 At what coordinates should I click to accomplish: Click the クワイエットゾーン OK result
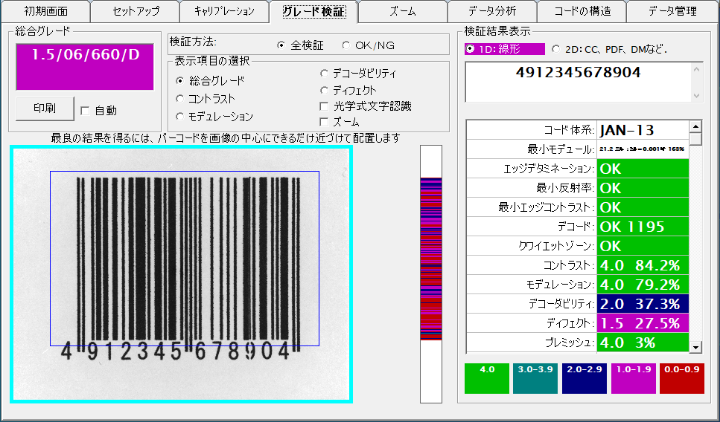[x=643, y=246]
